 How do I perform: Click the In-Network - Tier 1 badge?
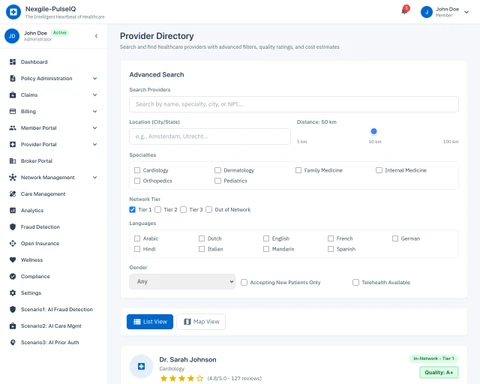[434, 358]
